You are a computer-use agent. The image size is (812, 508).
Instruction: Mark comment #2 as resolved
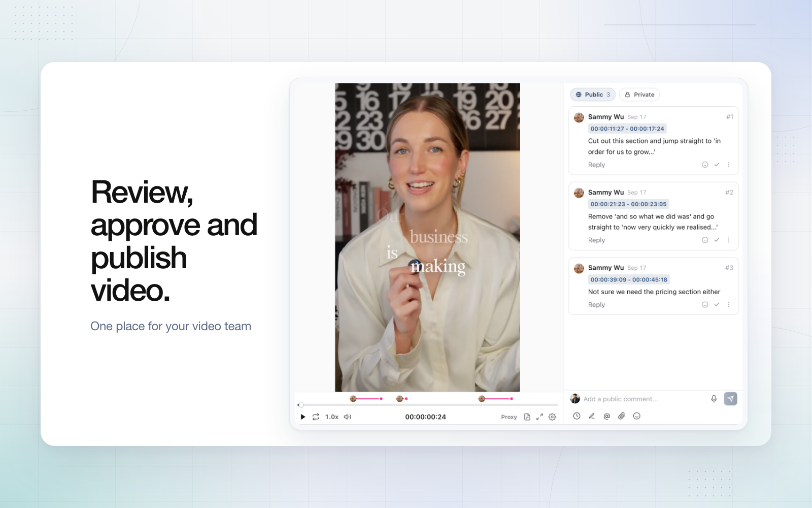pyautogui.click(x=717, y=240)
